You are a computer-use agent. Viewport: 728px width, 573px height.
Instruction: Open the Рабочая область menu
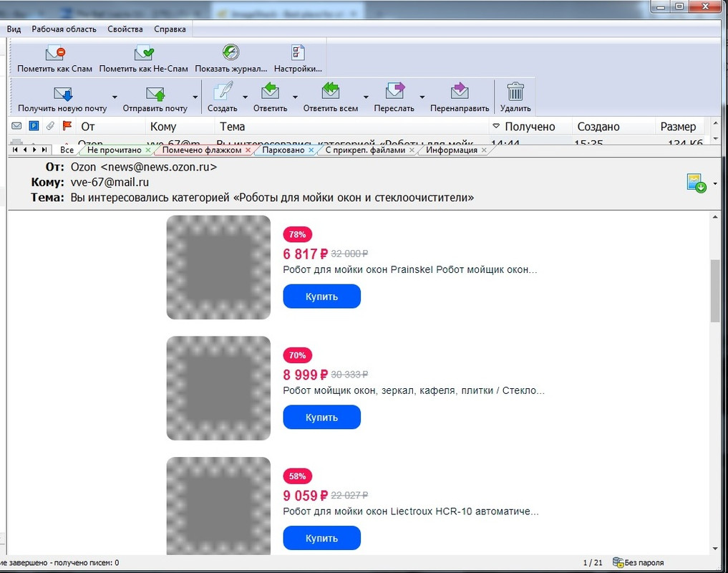(64, 29)
